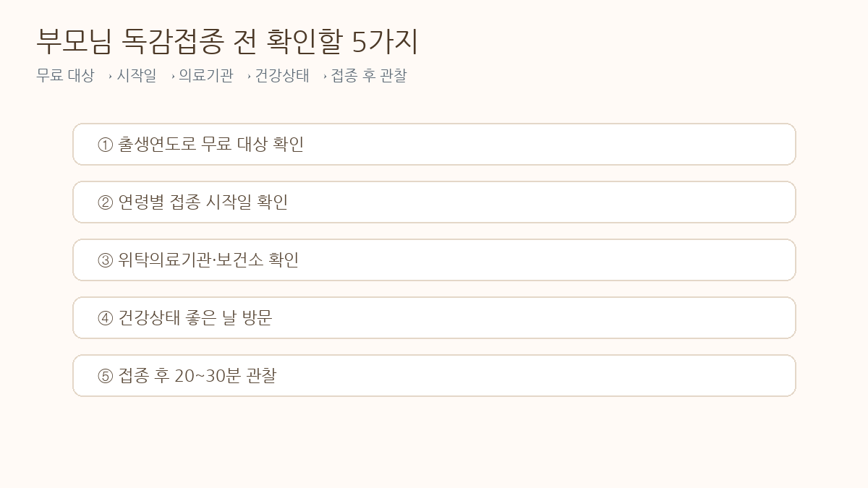Select the 출생연도로 무료 대상 확인 text
Viewport: 868px width, 488px height.
pos(211,144)
